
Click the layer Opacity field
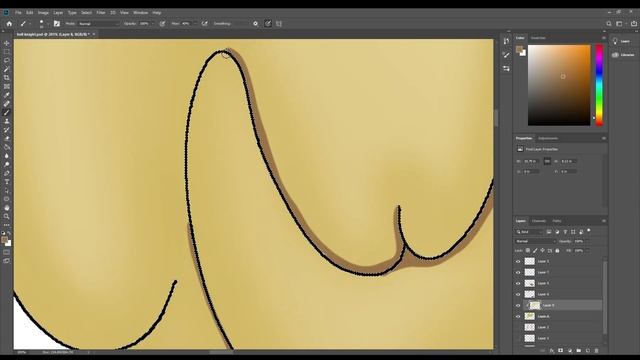click(x=580, y=241)
